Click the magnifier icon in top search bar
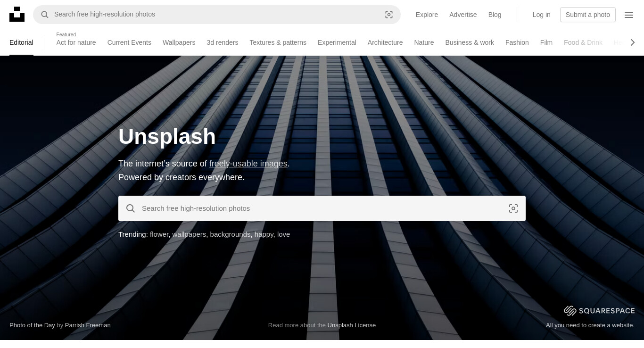This screenshot has height=348, width=644. click(x=45, y=15)
